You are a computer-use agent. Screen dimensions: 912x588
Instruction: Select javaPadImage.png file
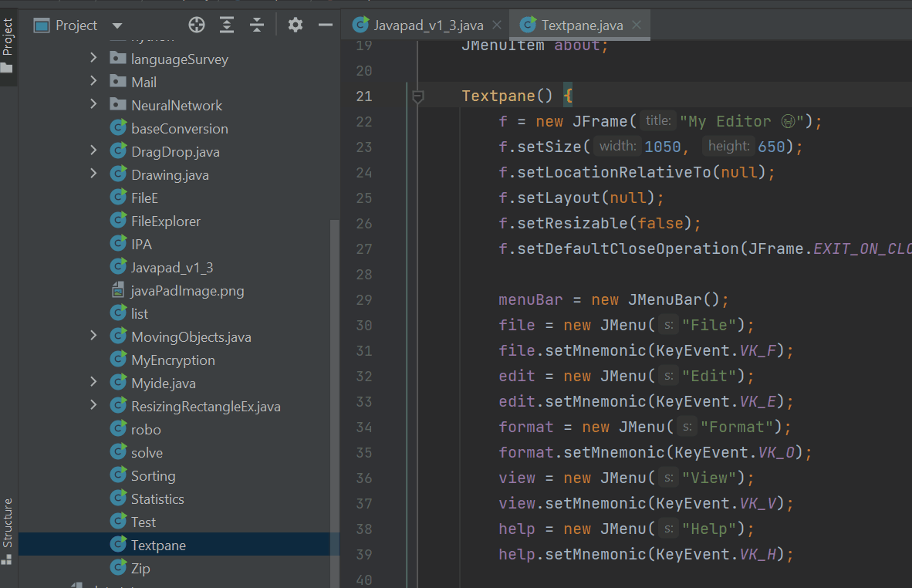pyautogui.click(x=187, y=291)
